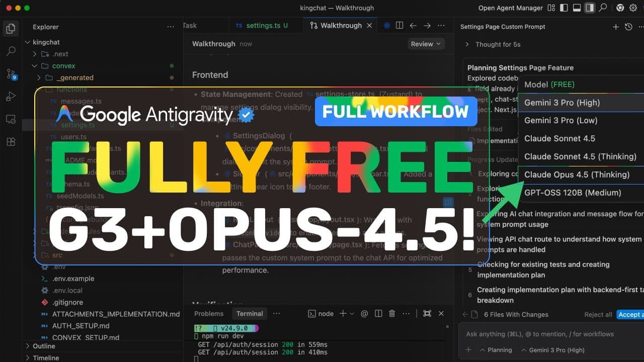Navigate forward with the right arrow
The width and height of the screenshot is (644, 362).
coord(427,26)
